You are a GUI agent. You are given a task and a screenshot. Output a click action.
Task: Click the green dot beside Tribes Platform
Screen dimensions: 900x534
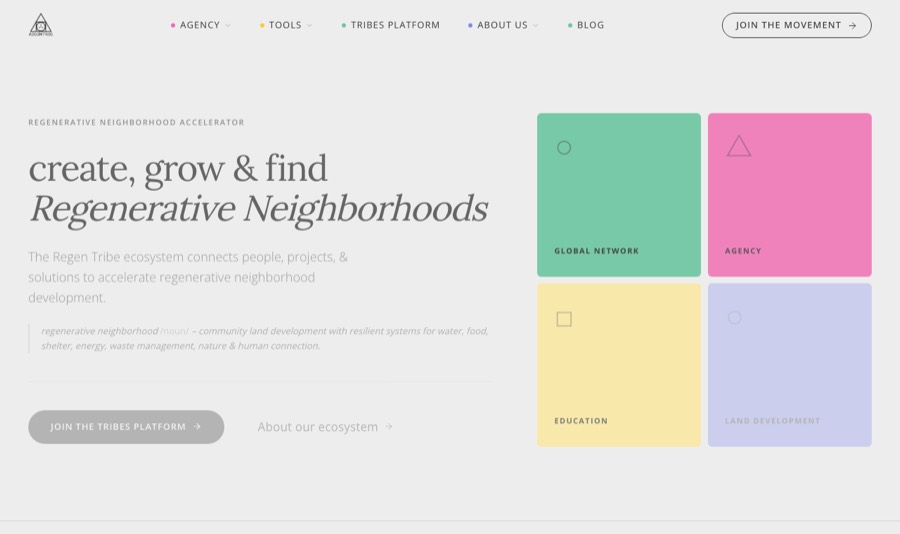[344, 25]
